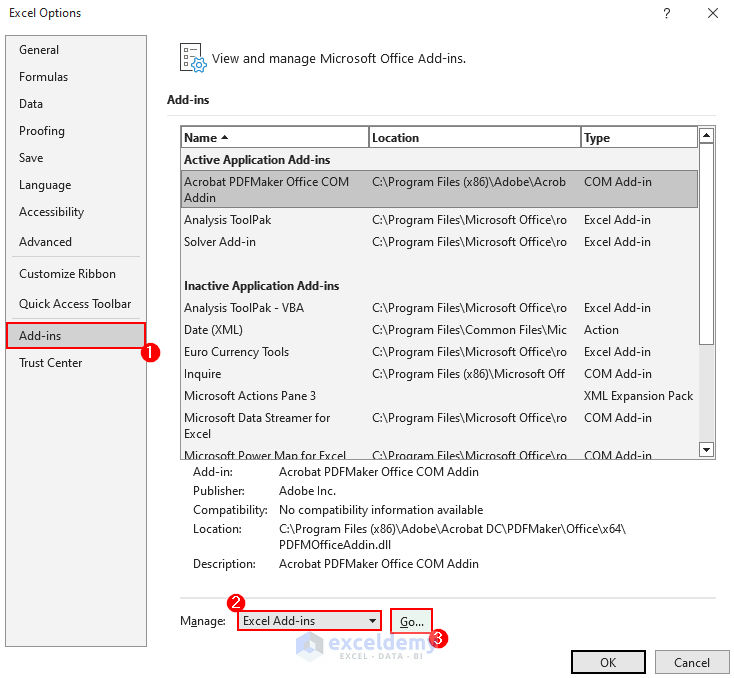734x678 pixels.
Task: Select the Solver Add-in row
Action: click(439, 242)
